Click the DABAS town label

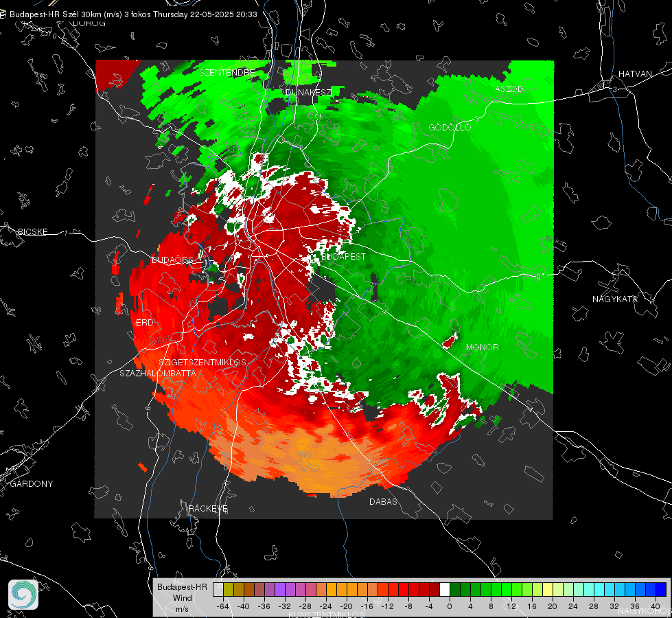[383, 501]
